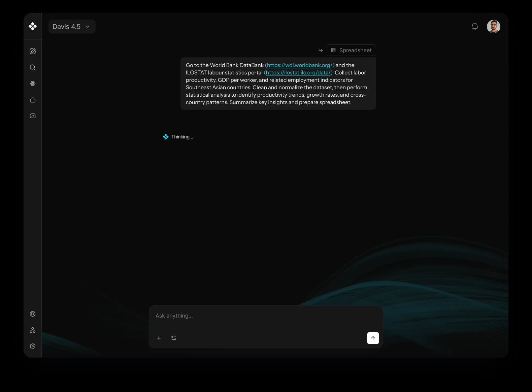532x392 pixels.
Task: Open the lifebuoy help icon
Action: (33, 314)
